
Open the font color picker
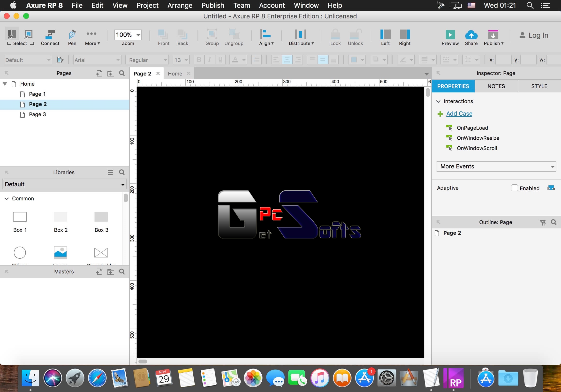pos(238,60)
